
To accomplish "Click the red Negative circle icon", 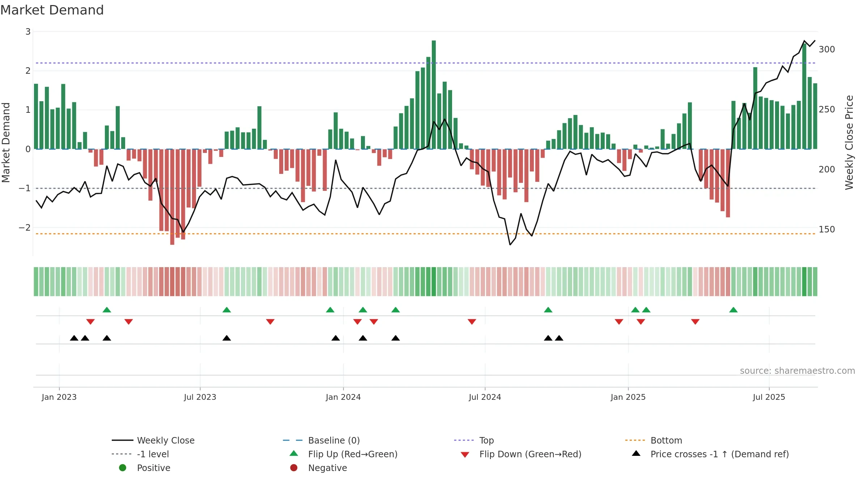I will tap(294, 468).
